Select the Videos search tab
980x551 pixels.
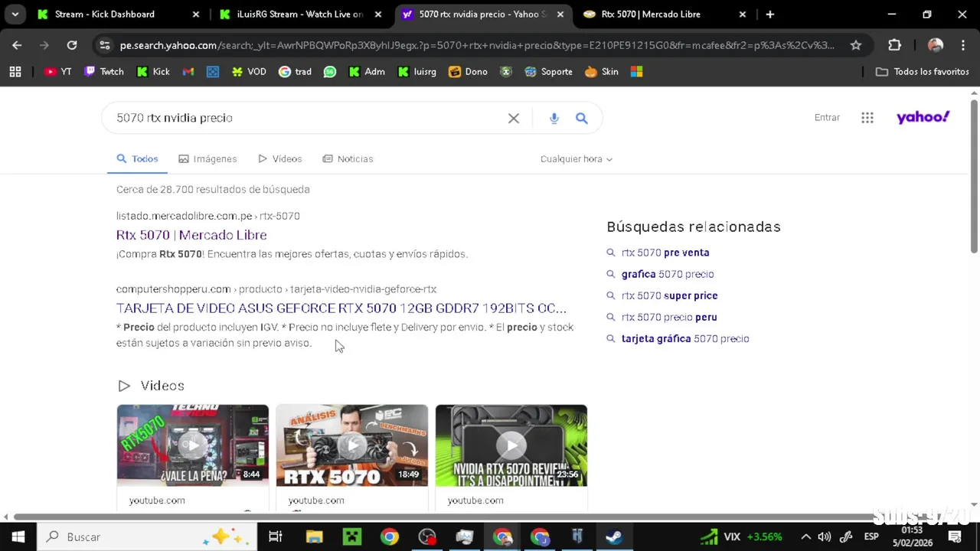pos(280,158)
